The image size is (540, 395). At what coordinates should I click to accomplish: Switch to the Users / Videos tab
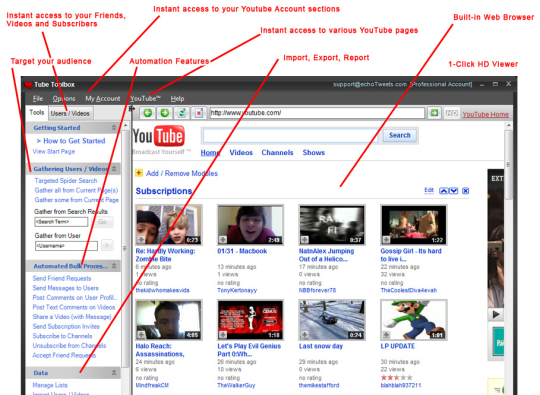click(70, 113)
